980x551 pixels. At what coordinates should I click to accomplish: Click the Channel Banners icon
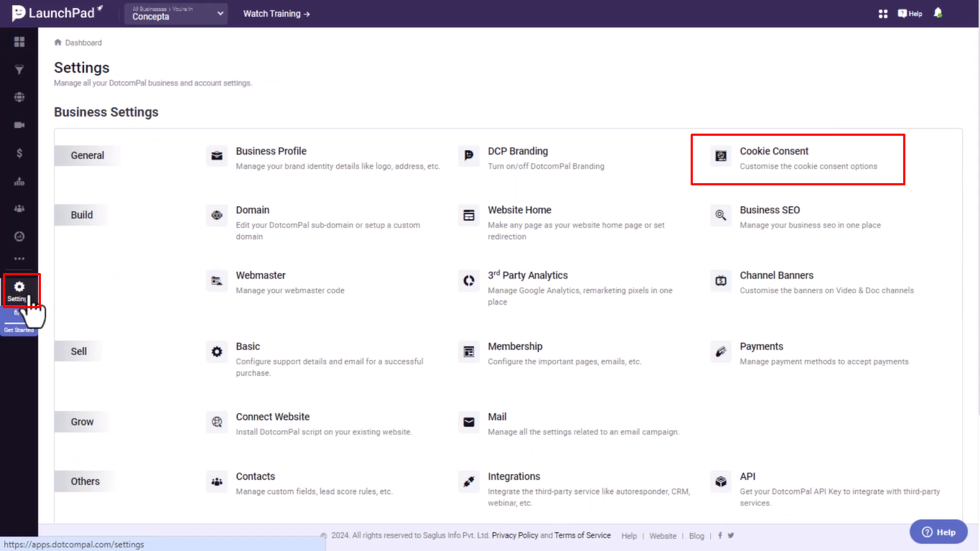pyautogui.click(x=721, y=280)
